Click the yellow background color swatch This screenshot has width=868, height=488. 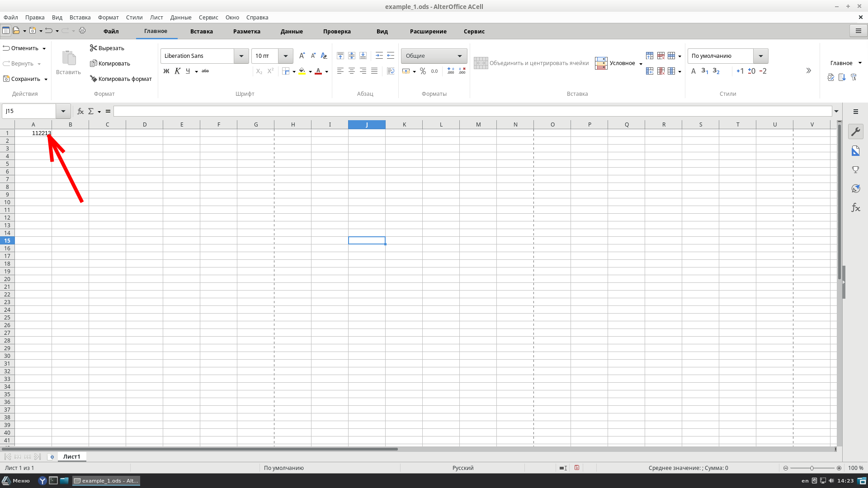(x=302, y=71)
